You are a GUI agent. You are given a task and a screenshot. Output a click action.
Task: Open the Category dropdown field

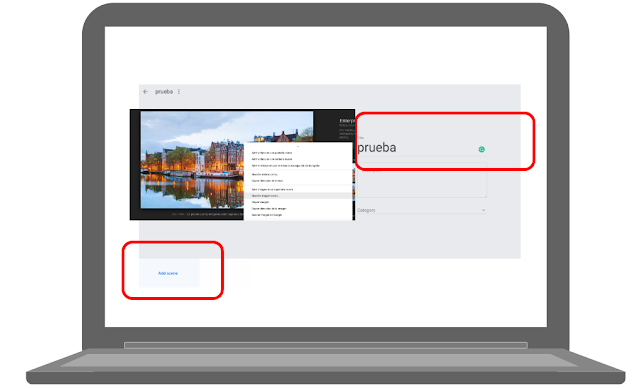point(421,210)
